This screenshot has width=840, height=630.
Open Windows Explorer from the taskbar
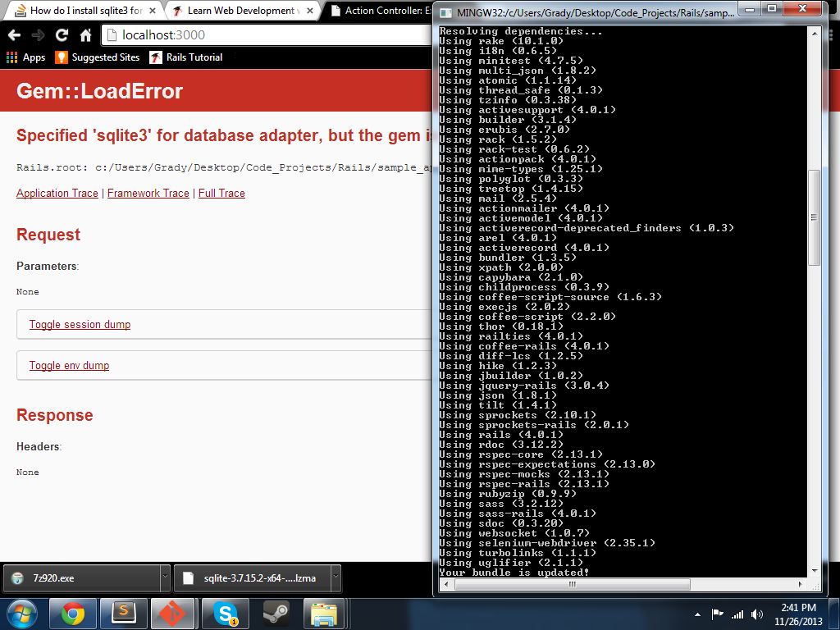click(x=325, y=614)
